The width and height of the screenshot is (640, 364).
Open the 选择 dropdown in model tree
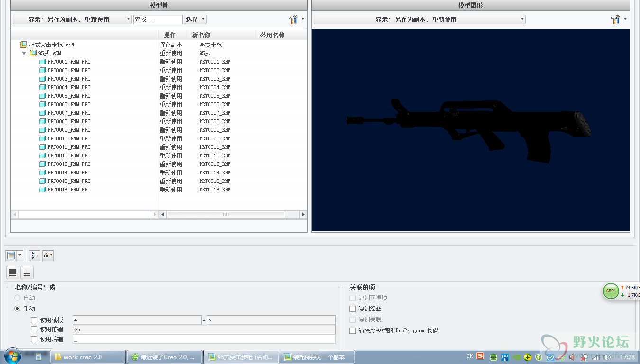coord(195,19)
